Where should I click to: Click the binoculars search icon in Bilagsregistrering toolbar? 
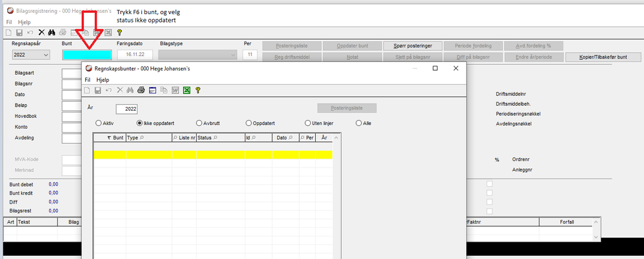[52, 32]
